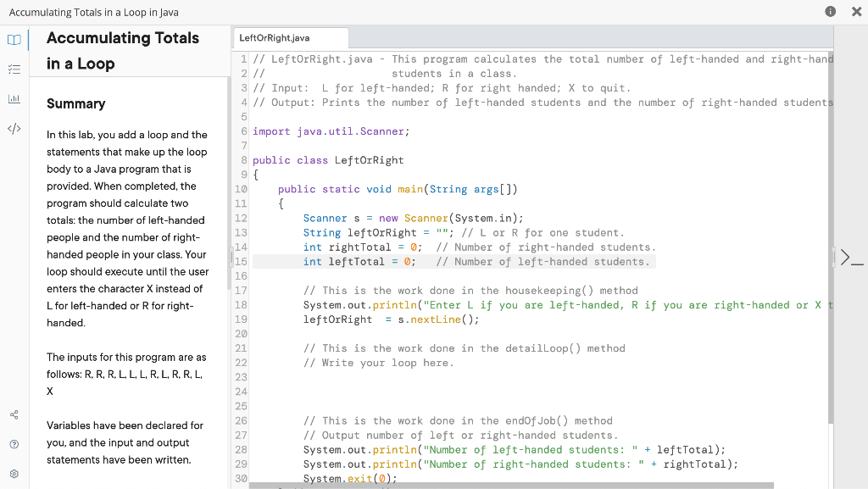Click the 'Scanner s = new Scanner' line
This screenshot has height=489, width=868.
413,219
